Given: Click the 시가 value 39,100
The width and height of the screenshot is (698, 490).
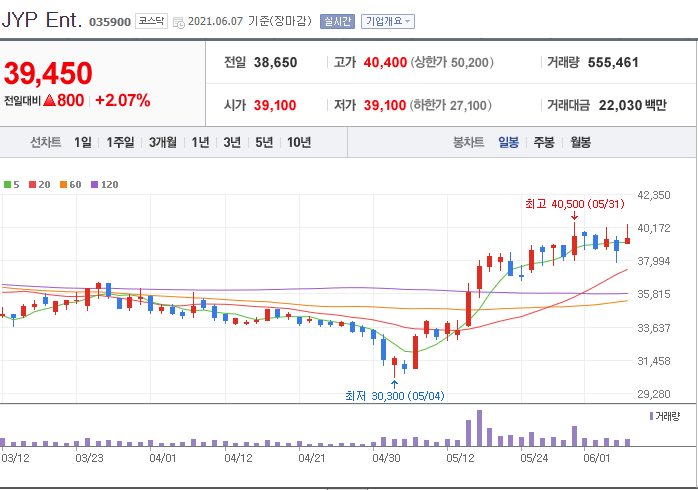Looking at the screenshot, I should 275,105.
